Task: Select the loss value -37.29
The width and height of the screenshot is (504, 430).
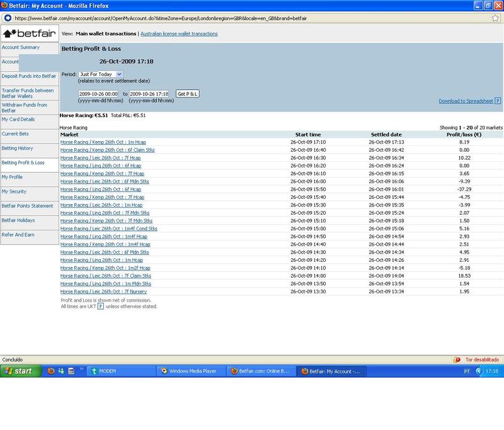Action: tap(464, 189)
